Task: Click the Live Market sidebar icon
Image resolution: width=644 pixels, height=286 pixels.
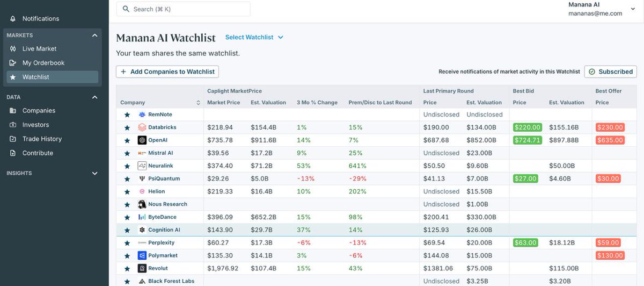Action: click(x=13, y=49)
